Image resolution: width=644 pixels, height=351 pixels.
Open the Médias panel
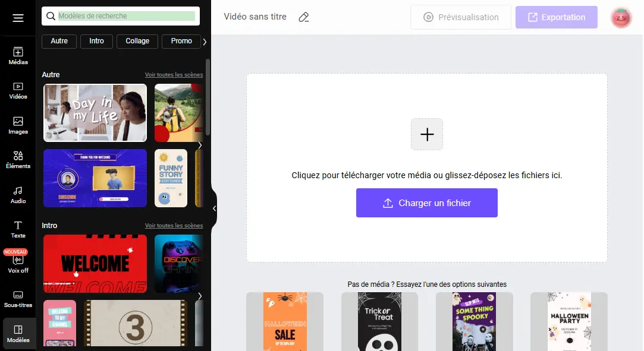pos(18,56)
